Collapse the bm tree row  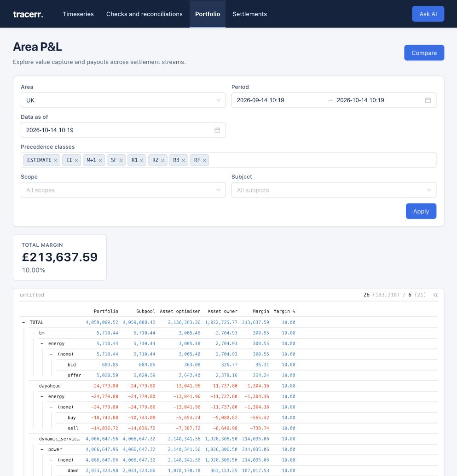[33, 333]
